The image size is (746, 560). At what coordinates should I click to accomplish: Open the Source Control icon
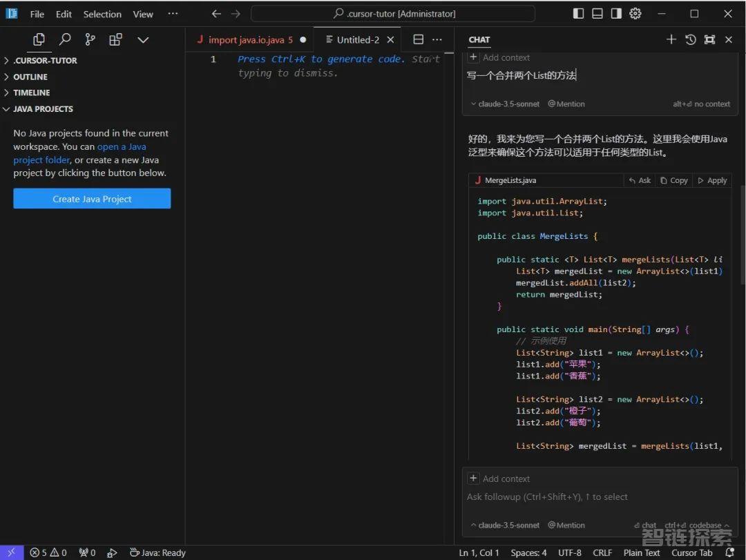90,39
